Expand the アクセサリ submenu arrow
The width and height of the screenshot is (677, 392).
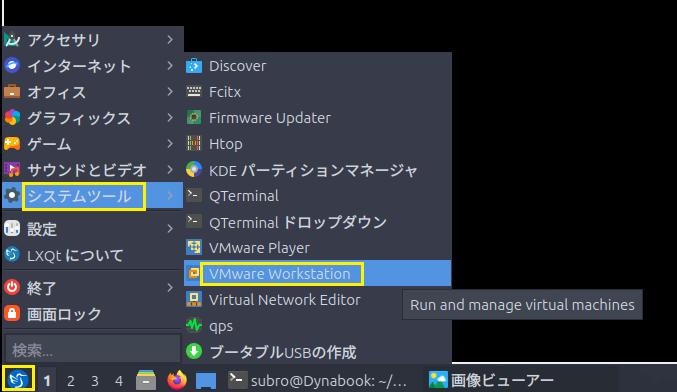click(x=170, y=40)
